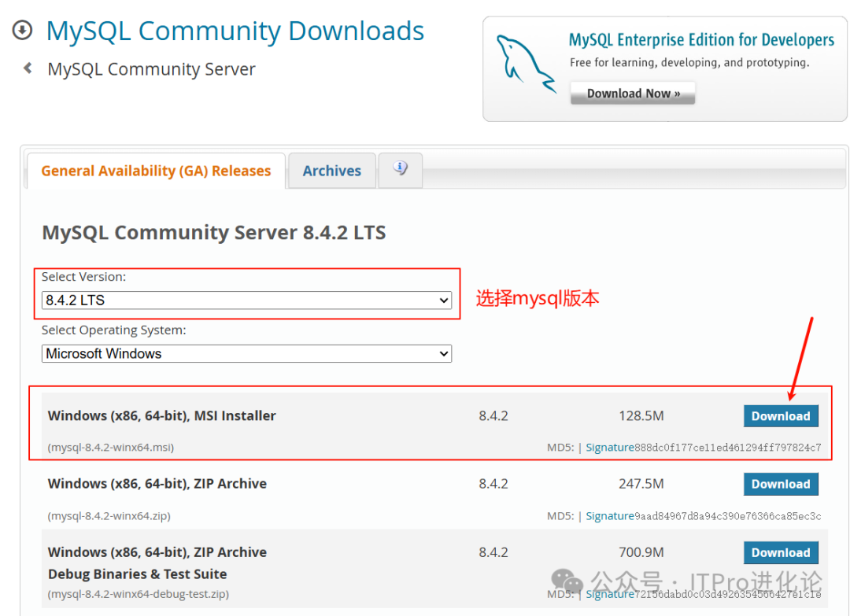Screen dimensions: 850x616
Task: Open the Select Operating System dropdown
Action: [x=246, y=354]
